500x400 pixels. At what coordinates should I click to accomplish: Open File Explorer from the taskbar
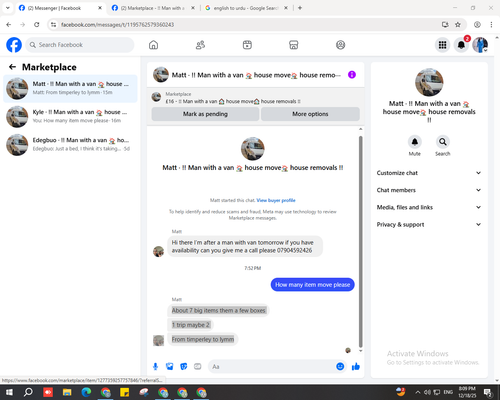(67, 392)
